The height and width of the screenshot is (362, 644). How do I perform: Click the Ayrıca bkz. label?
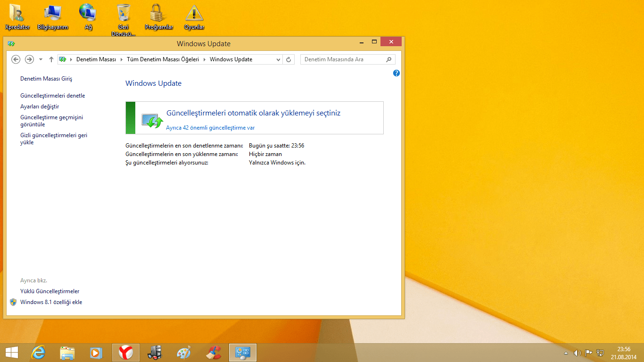click(33, 280)
